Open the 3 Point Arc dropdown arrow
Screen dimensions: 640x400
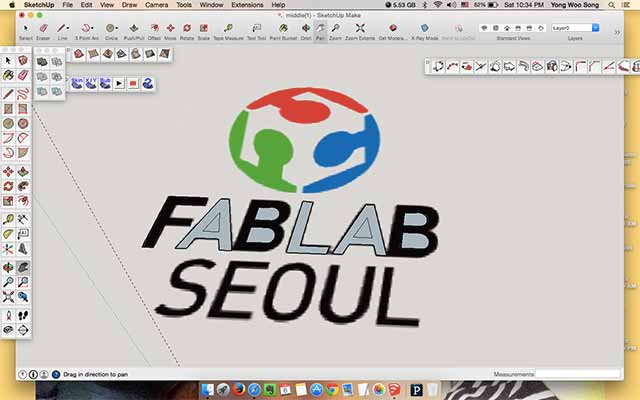[92, 28]
